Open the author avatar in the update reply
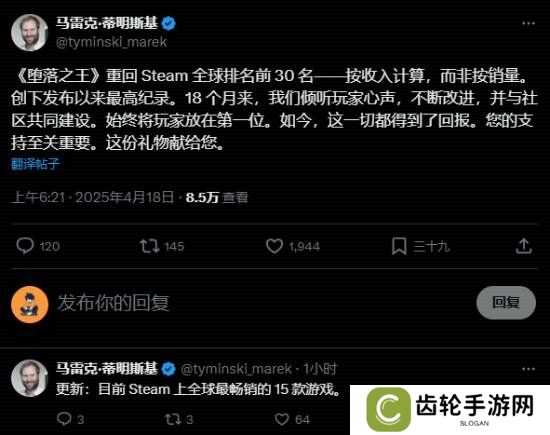The height and width of the screenshot is (435, 550). point(29,378)
